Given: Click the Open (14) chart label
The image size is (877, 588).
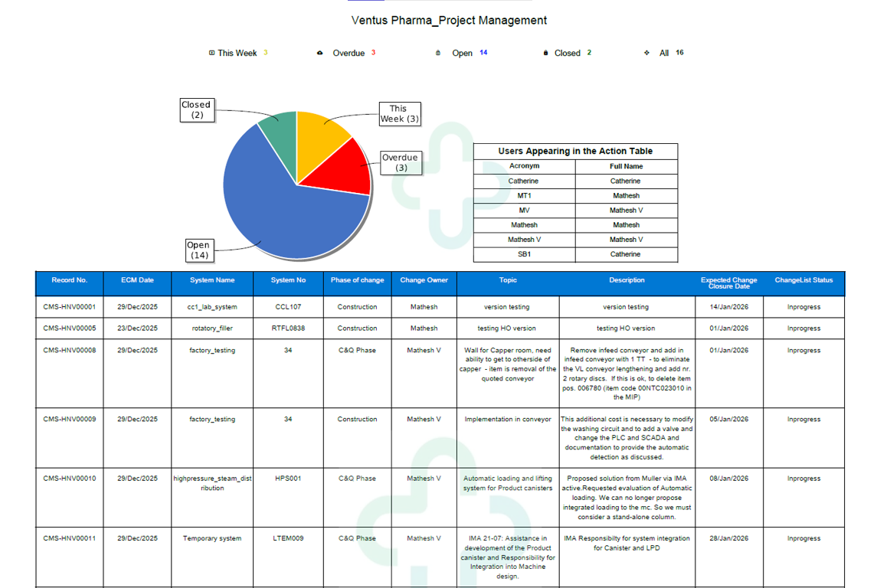Looking at the screenshot, I should [199, 250].
